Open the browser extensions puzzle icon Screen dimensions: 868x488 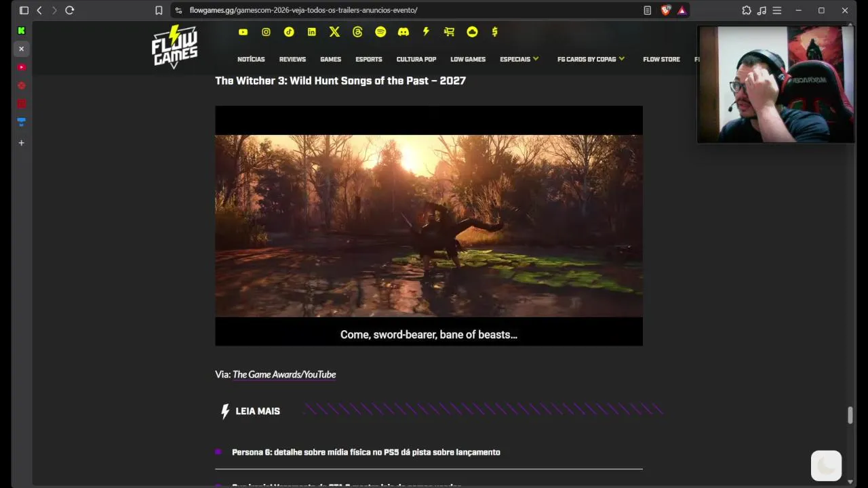(x=747, y=10)
